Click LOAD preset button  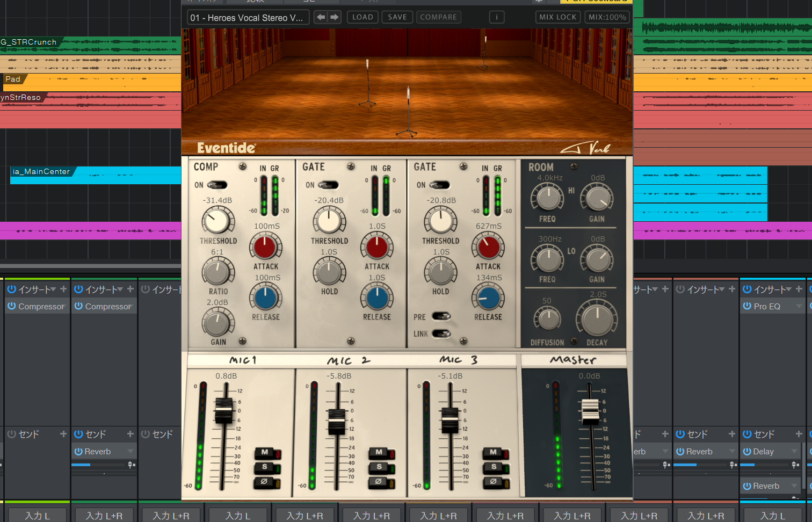[363, 17]
